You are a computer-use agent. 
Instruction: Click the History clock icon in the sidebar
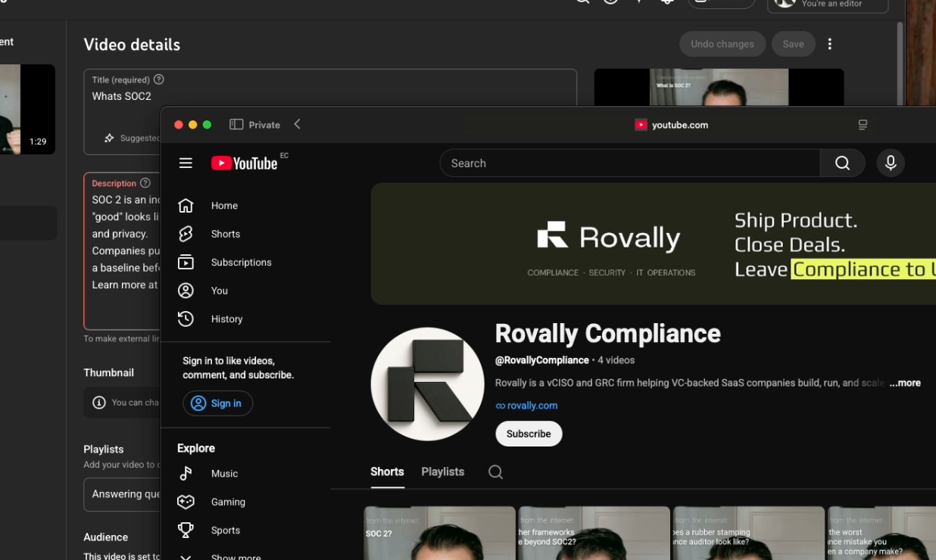(x=186, y=319)
